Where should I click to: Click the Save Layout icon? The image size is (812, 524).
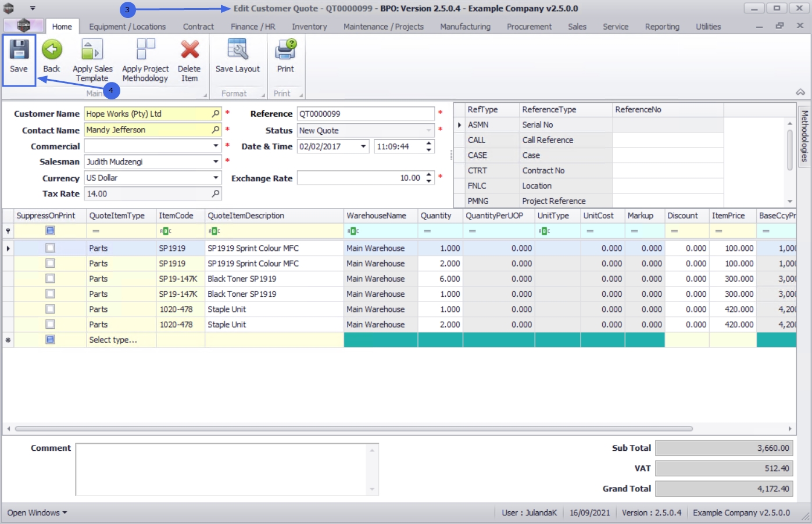(237, 51)
